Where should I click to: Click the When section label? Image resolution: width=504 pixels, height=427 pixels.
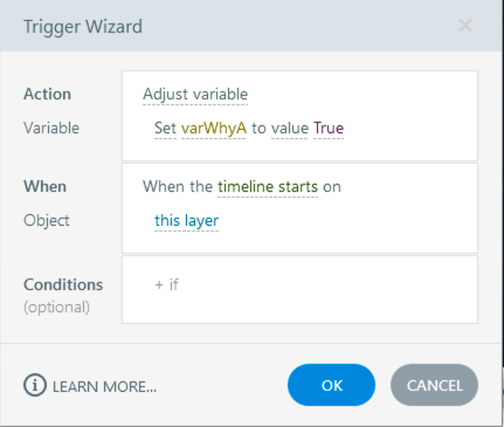coord(45,187)
